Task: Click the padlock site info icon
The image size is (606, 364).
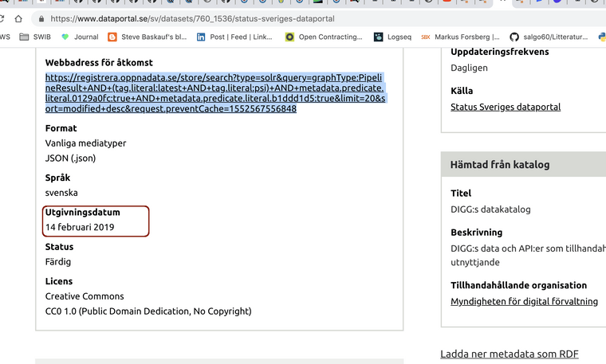Action: (x=41, y=18)
